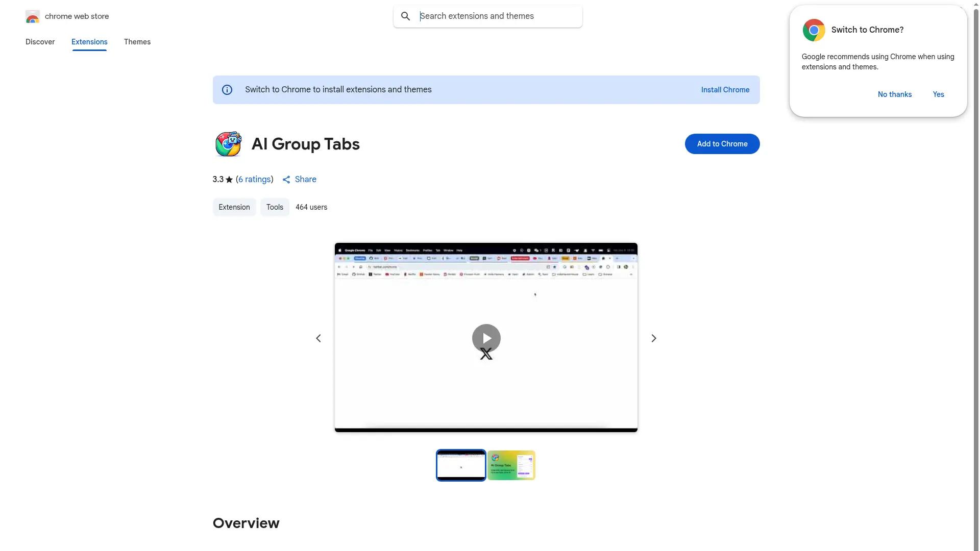
Task: Switch to the Themes tab
Action: click(x=137, y=42)
